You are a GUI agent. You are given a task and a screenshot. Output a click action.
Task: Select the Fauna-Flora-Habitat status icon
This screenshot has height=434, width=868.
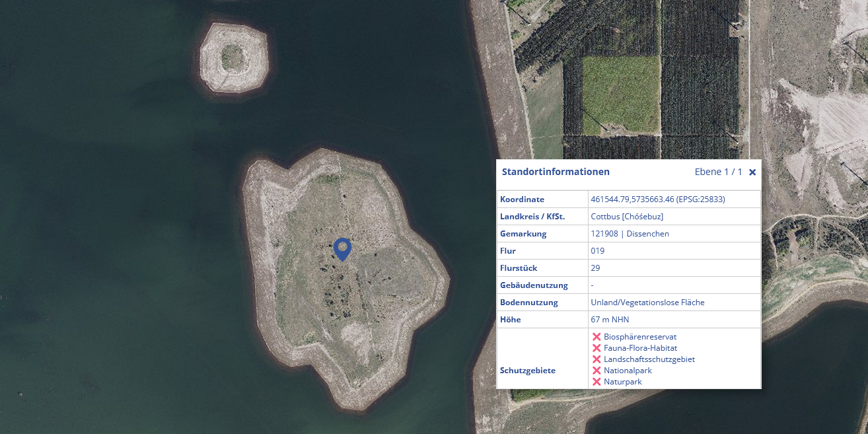point(598,347)
